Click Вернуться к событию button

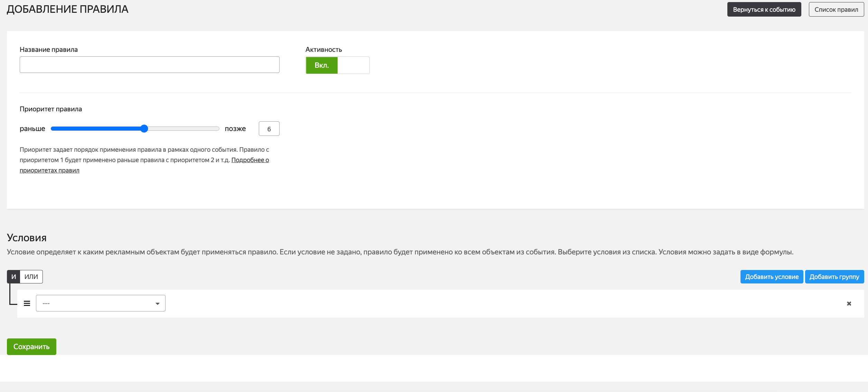pyautogui.click(x=764, y=9)
